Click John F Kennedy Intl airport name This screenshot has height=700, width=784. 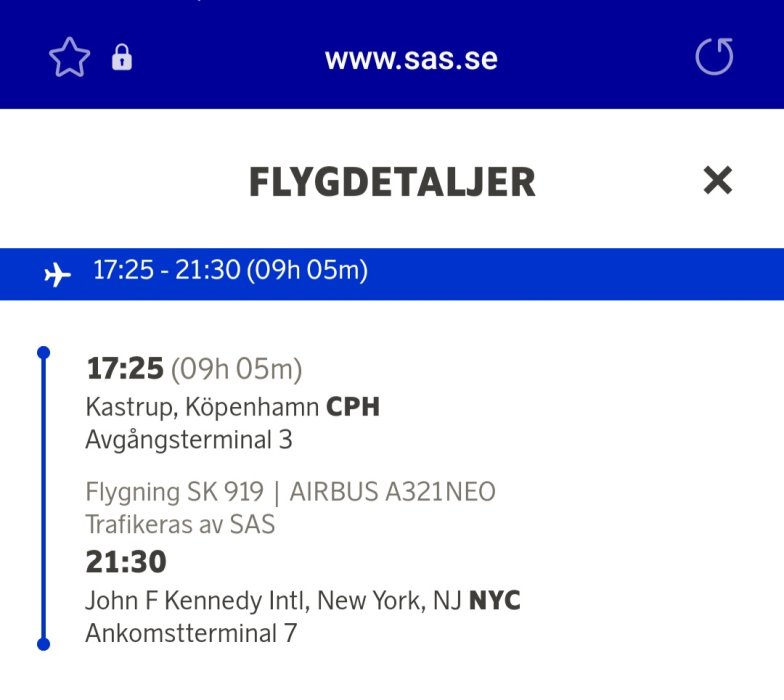pyautogui.click(x=200, y=601)
